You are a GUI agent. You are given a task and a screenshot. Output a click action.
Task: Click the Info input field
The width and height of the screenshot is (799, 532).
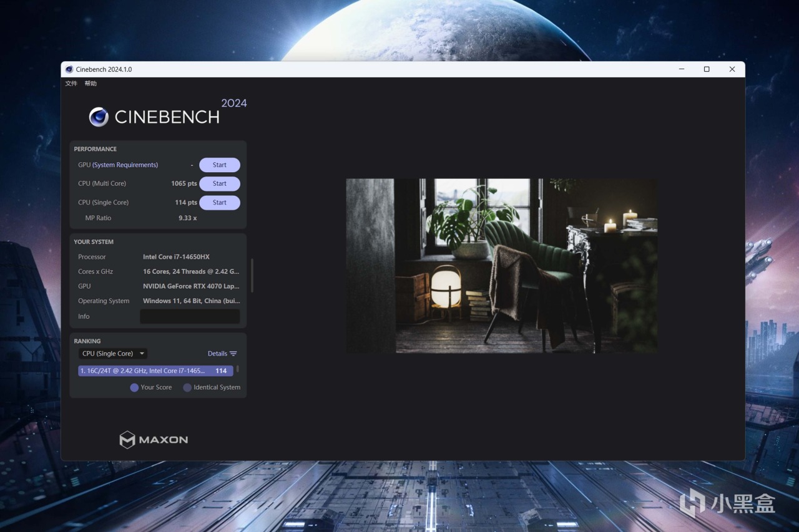[x=190, y=317]
